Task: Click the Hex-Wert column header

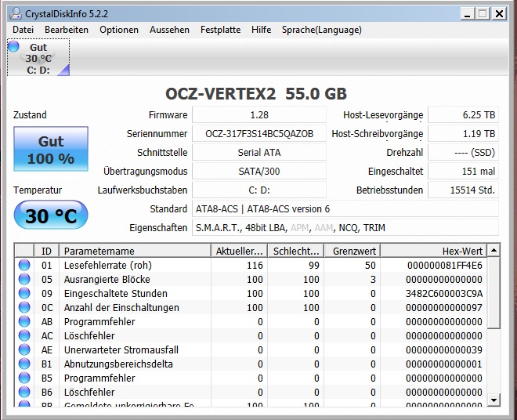Action: pyautogui.click(x=434, y=251)
